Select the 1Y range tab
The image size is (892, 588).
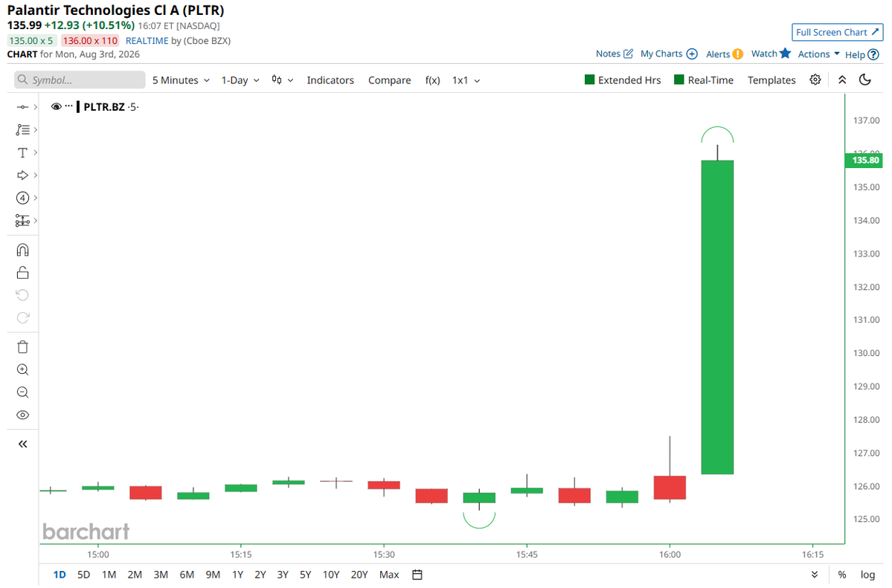[x=238, y=575]
